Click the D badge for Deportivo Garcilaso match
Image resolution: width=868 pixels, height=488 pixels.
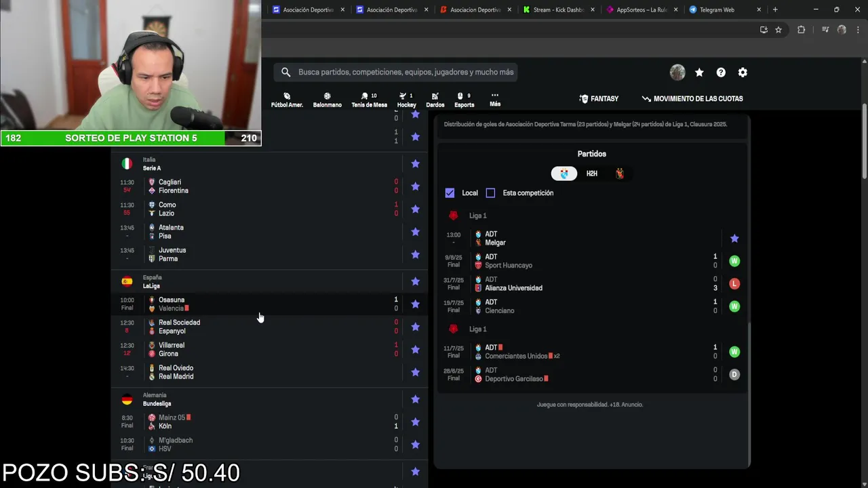734,375
